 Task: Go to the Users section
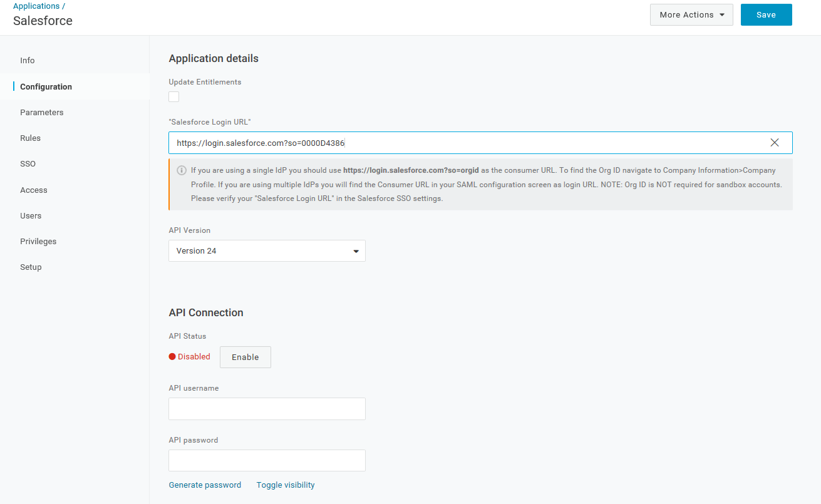tap(31, 216)
